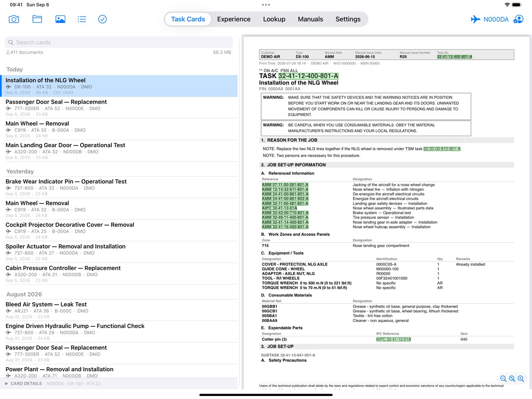Open the photo gallery icon
This screenshot has height=399, width=532.
point(60,19)
